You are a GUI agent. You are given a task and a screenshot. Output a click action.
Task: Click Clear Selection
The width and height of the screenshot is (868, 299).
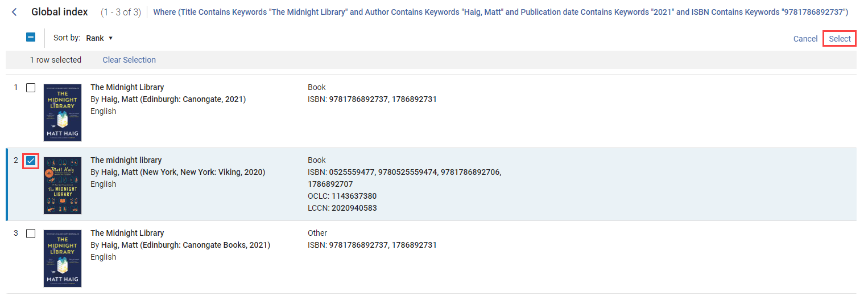pos(129,60)
